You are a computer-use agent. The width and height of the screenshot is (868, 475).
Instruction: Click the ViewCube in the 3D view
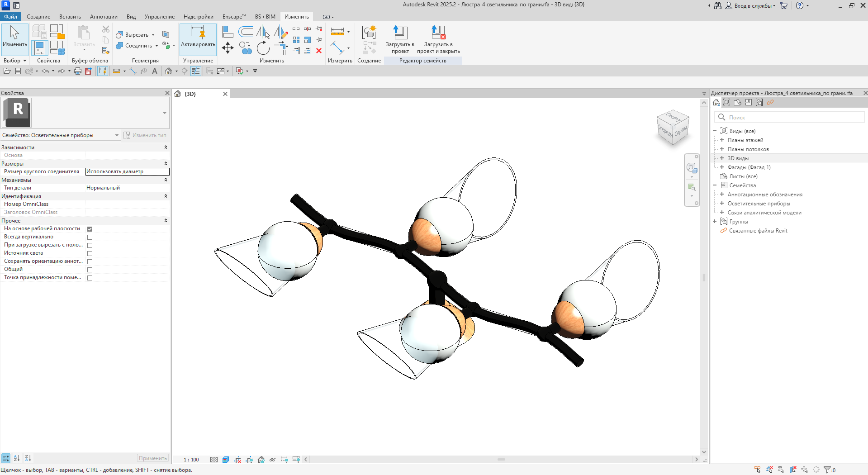(673, 127)
